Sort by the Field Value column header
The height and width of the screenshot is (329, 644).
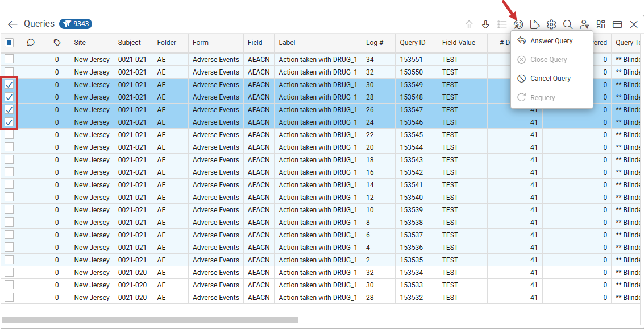point(463,43)
